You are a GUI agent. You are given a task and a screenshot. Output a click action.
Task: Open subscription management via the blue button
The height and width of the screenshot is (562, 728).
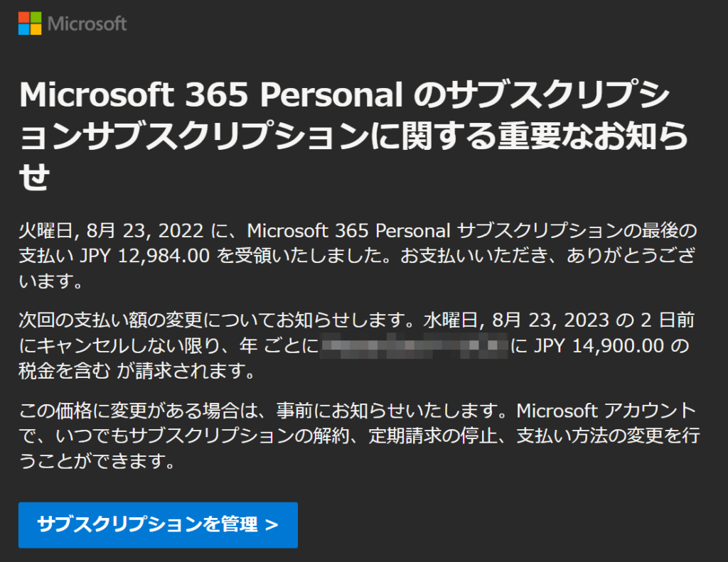pos(158,524)
